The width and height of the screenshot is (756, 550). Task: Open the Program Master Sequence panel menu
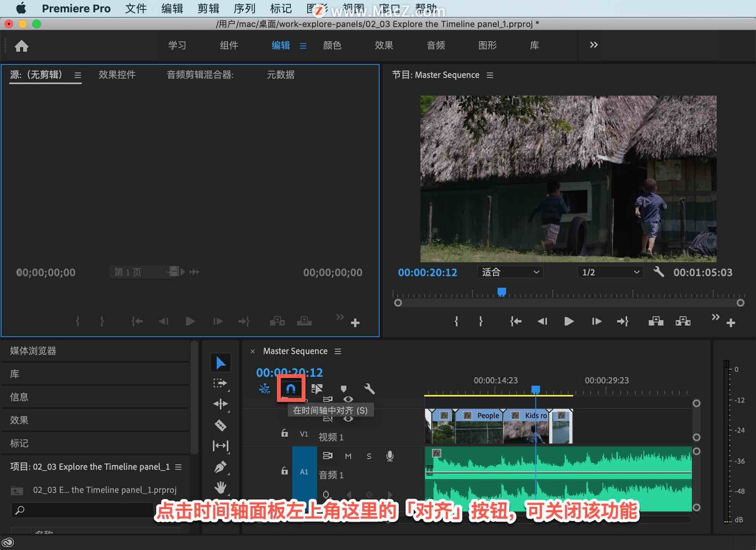pyautogui.click(x=490, y=75)
